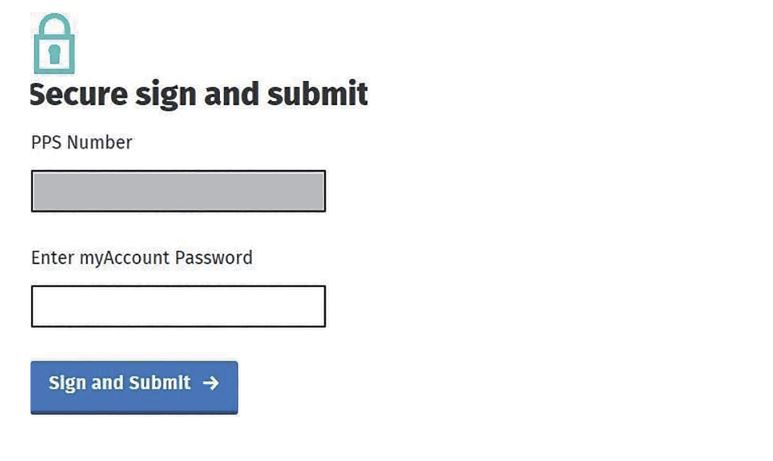Focus the Enter myAccount Password field
This screenshot has height=461, width=773.
click(178, 306)
